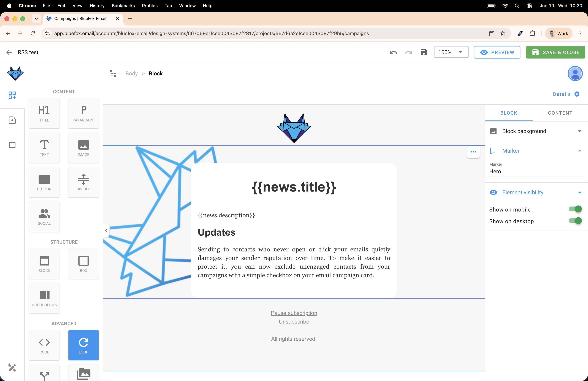Add a Code advanced element
This screenshot has width=588, height=381.
[44, 345]
